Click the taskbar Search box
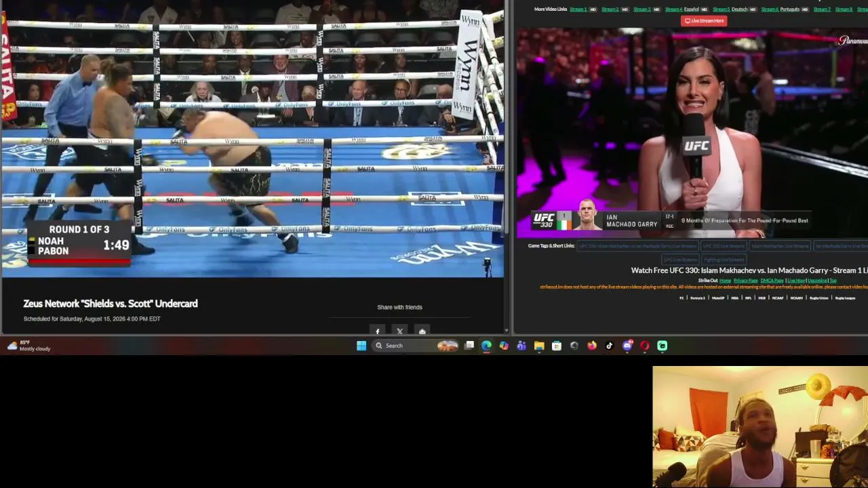868x488 pixels. point(416,346)
